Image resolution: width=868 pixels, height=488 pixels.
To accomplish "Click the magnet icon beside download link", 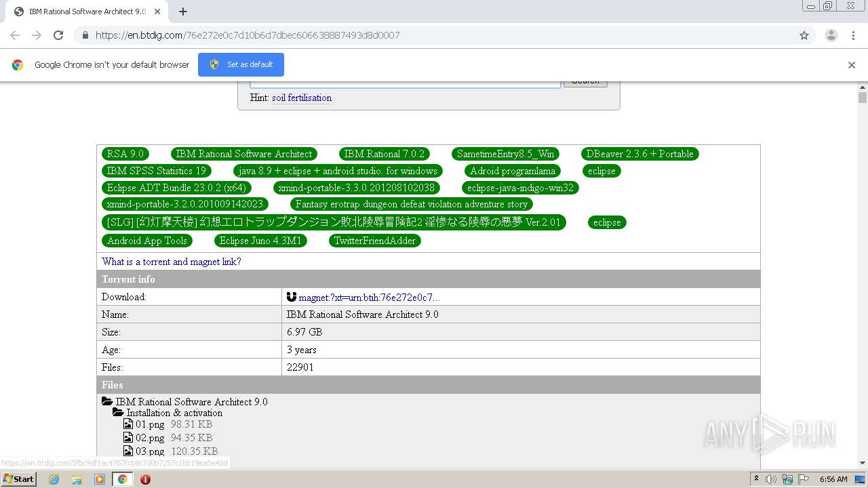I will [292, 297].
